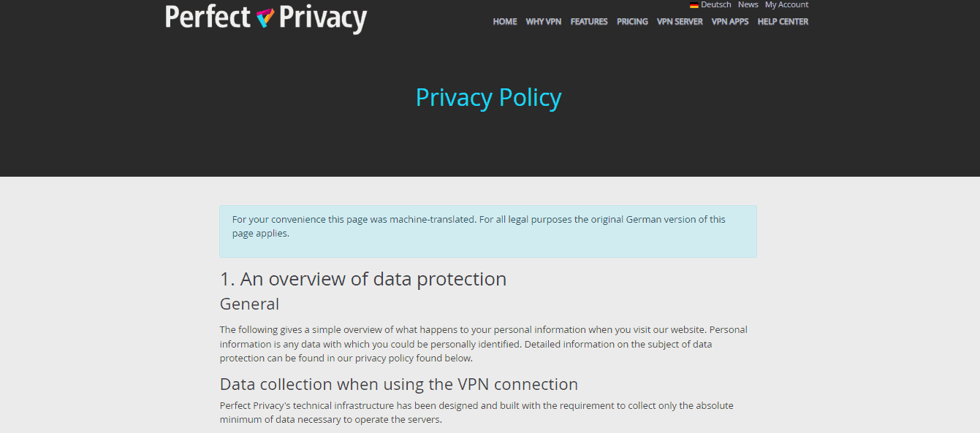Visit the HELP CENTER
This screenshot has width=980, height=433.
783,21
